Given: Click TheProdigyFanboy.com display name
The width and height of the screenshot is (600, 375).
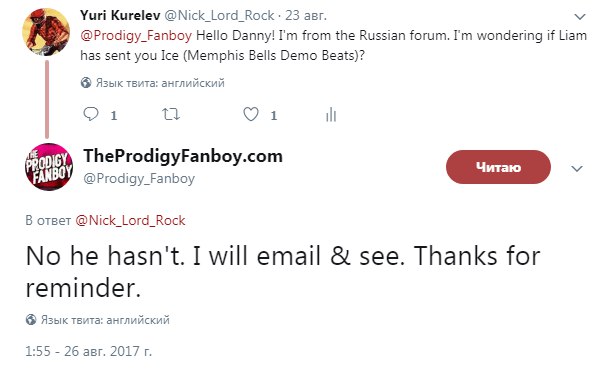Looking at the screenshot, I should click(183, 156).
